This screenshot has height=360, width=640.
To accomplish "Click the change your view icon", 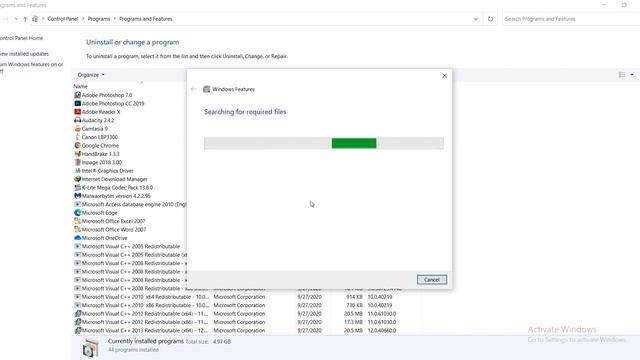I will click(622, 75).
